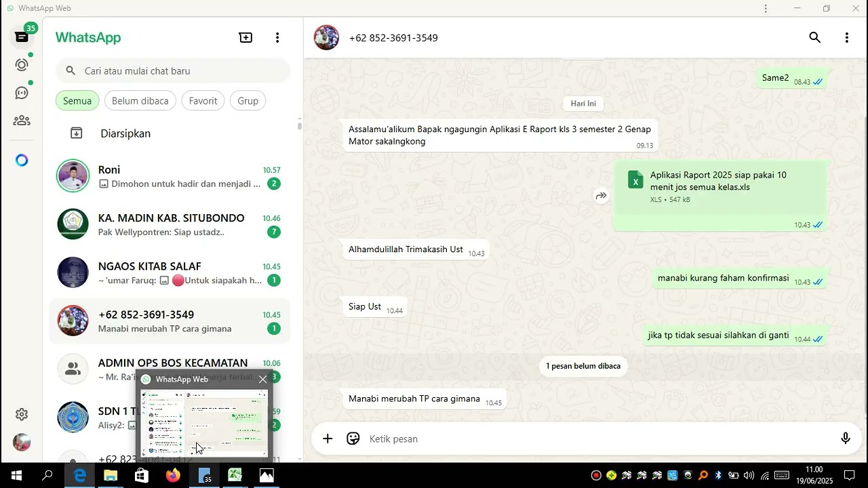Open File Explorer from the taskbar
Image resolution: width=868 pixels, height=488 pixels.
tap(111, 475)
